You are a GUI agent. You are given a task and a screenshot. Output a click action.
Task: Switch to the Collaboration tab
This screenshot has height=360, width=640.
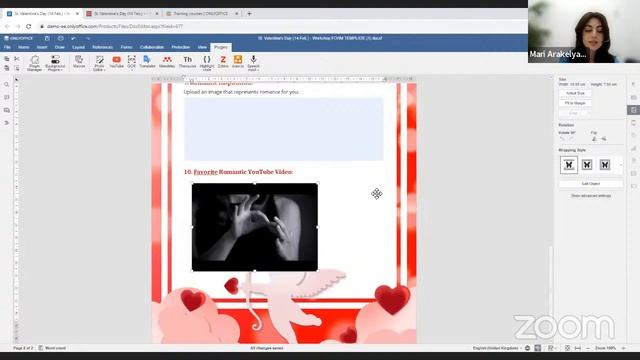click(152, 47)
